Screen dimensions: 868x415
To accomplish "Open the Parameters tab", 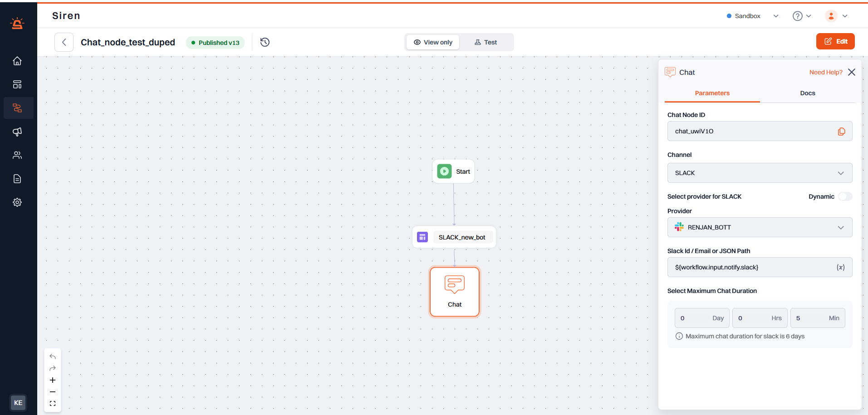I will click(x=712, y=93).
